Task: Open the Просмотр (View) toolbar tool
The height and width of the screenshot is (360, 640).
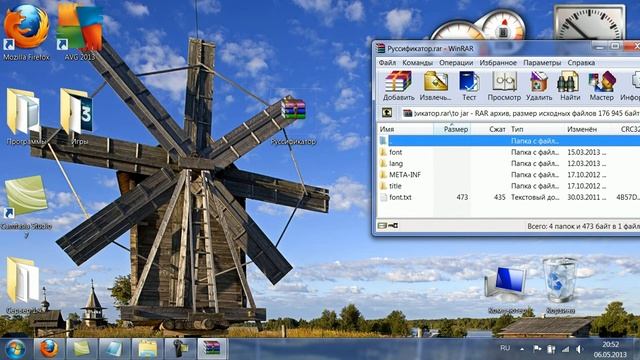Action: tap(504, 86)
